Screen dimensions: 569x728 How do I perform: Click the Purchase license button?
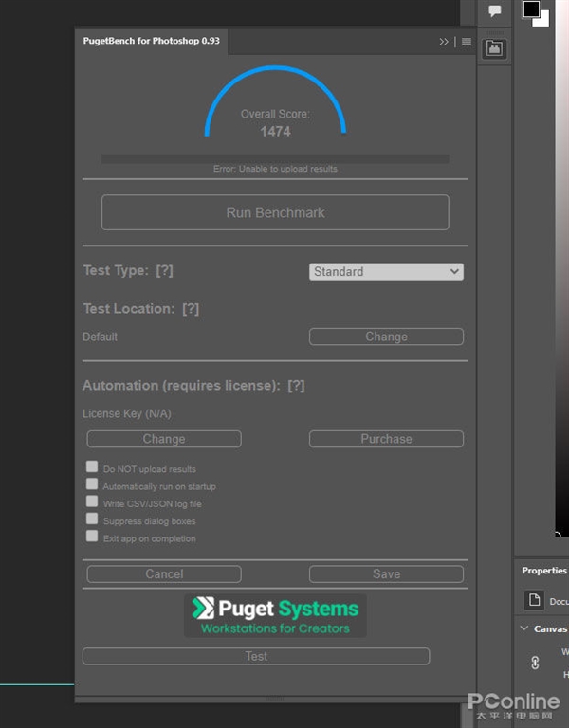pyautogui.click(x=386, y=439)
